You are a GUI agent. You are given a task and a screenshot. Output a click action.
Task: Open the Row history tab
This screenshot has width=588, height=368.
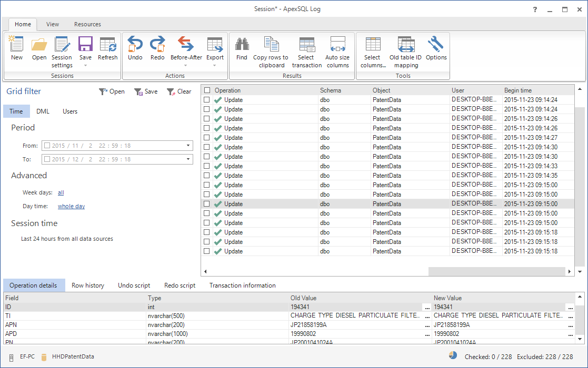[88, 285]
